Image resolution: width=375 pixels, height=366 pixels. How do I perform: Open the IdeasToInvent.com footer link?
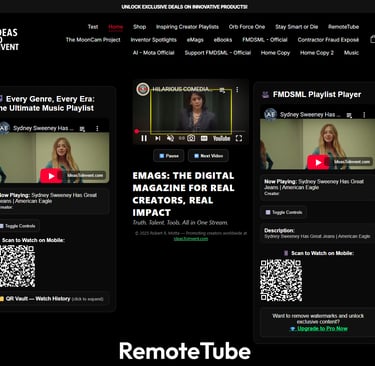(191, 239)
